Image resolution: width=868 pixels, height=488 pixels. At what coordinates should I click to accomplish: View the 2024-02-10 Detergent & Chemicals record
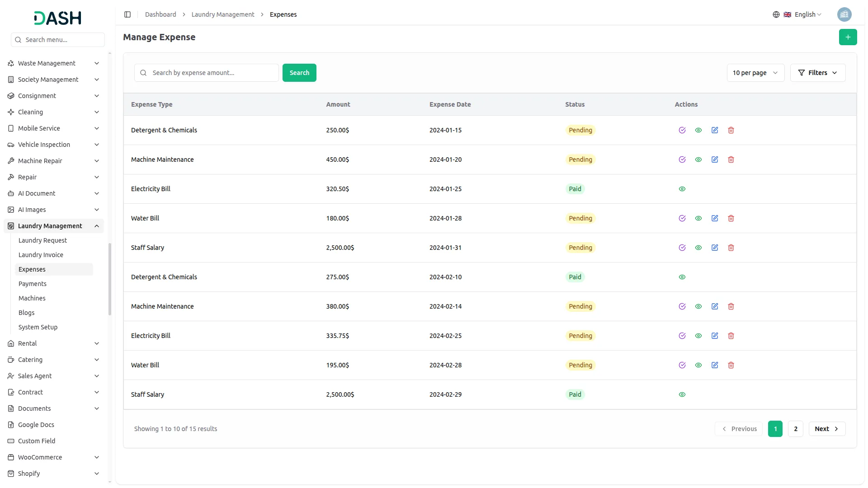[x=682, y=277]
